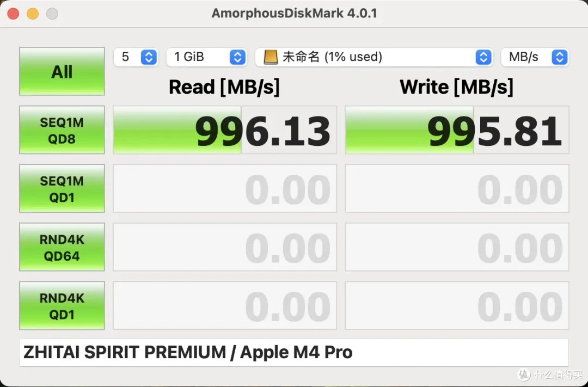Viewport: 588px width, 387px height.
Task: Click the RND4K QD64 write result field
Action: 457,247
